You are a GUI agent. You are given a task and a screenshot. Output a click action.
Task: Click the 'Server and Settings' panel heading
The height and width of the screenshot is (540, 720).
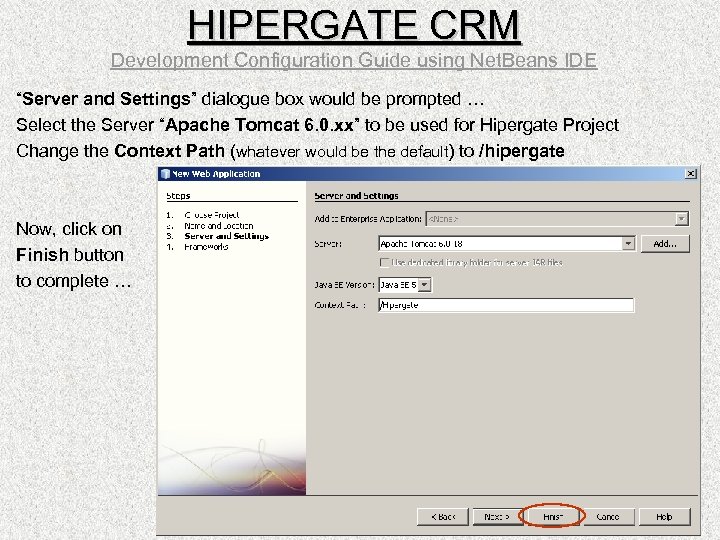point(356,196)
